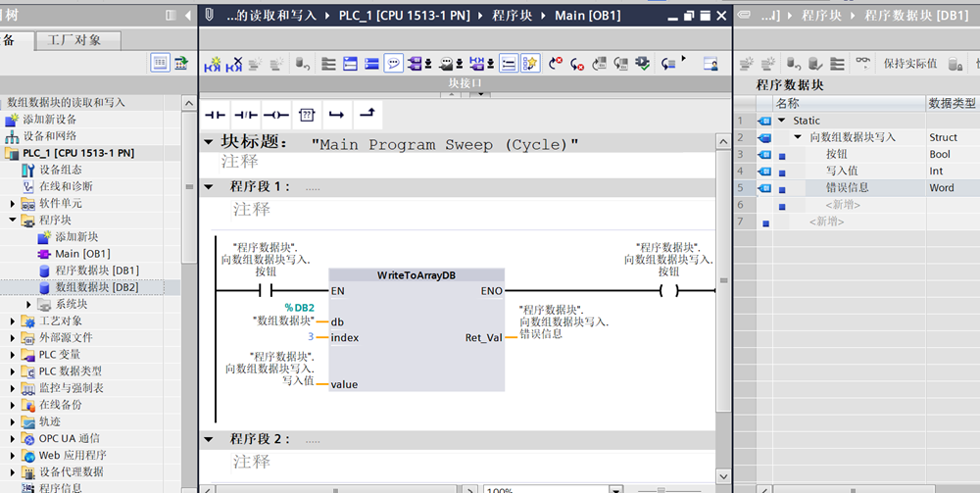Click the index input value 3
This screenshot has width=980, height=493.
coord(310,338)
